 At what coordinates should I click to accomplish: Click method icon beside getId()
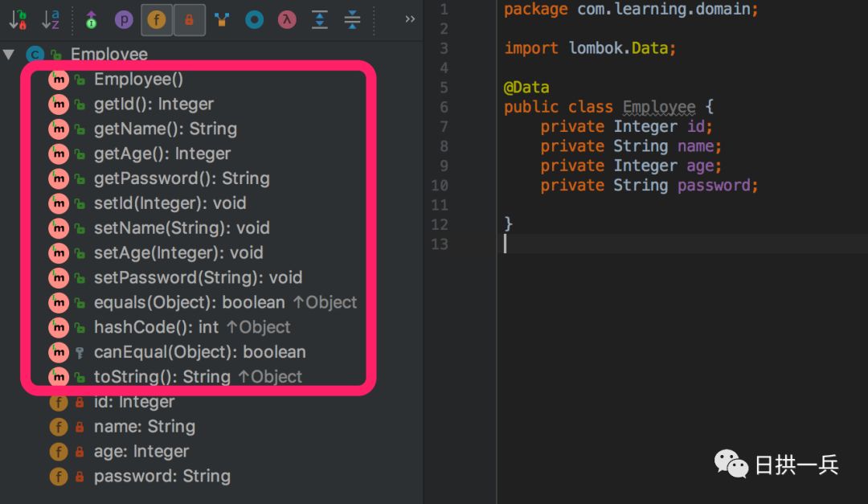(59, 104)
